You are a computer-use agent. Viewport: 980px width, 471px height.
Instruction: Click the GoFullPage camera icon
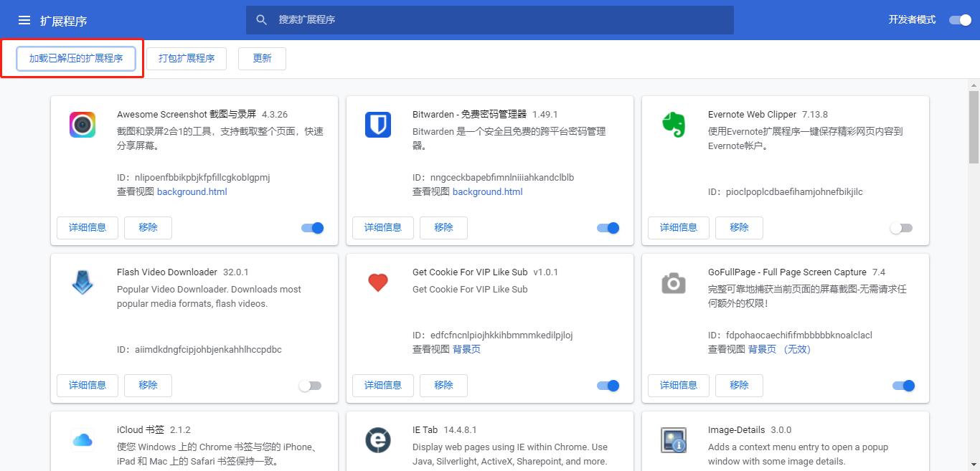(x=673, y=282)
